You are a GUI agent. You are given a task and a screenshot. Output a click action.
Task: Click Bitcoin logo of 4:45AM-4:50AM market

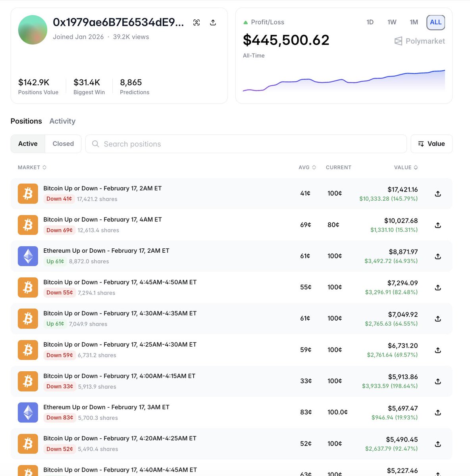coord(28,287)
